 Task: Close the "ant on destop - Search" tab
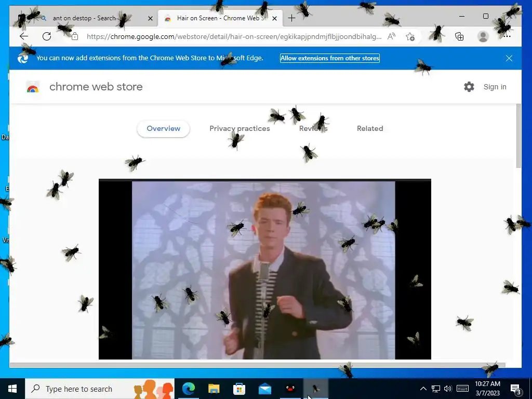coord(150,18)
